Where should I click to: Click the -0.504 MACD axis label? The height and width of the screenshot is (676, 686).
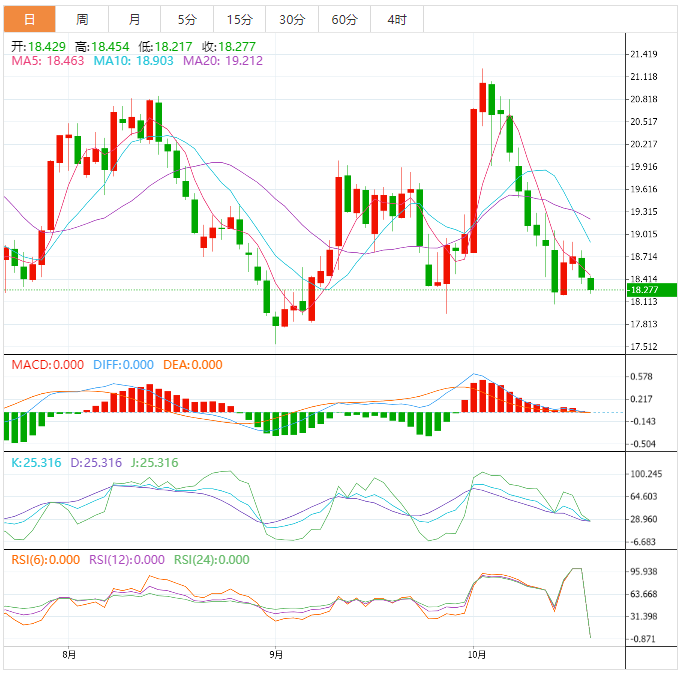pos(643,444)
